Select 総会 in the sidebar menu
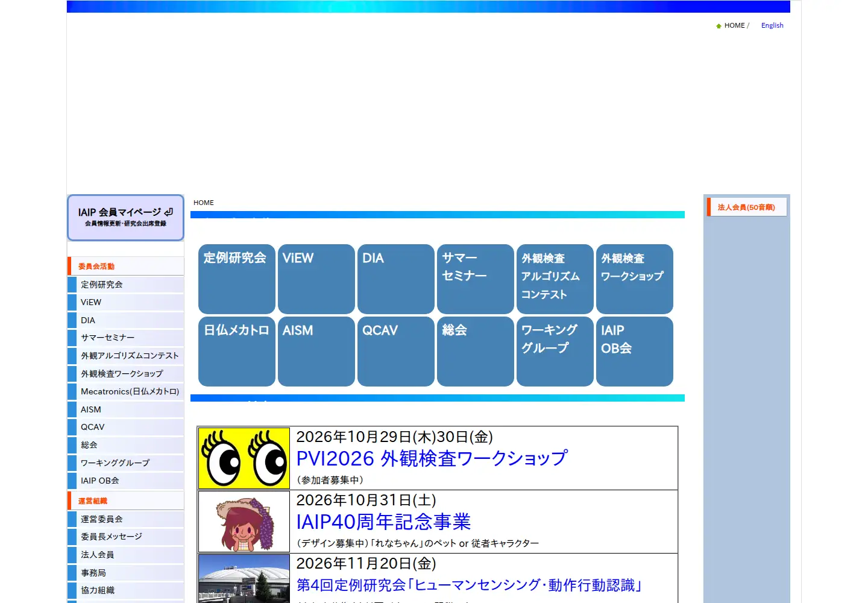Image resolution: width=868 pixels, height=603 pixels. 126,445
